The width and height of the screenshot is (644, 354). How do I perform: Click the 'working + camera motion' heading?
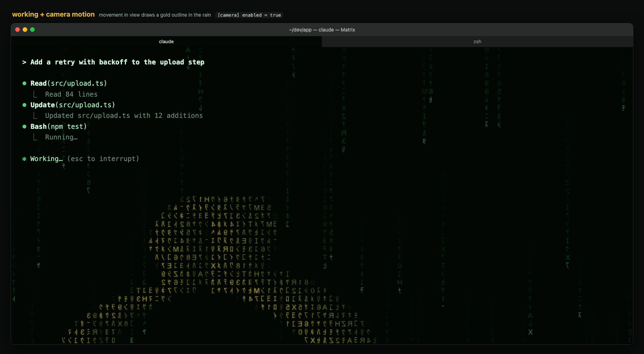53,15
